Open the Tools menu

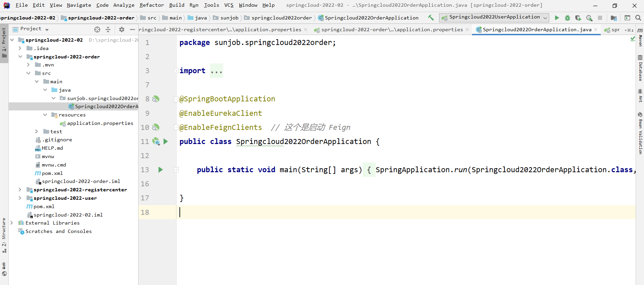tap(211, 5)
